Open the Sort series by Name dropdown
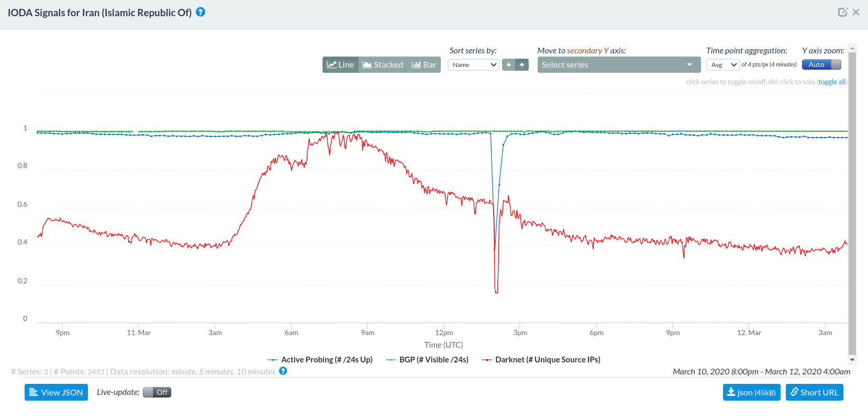868x420 pixels. 474,65
